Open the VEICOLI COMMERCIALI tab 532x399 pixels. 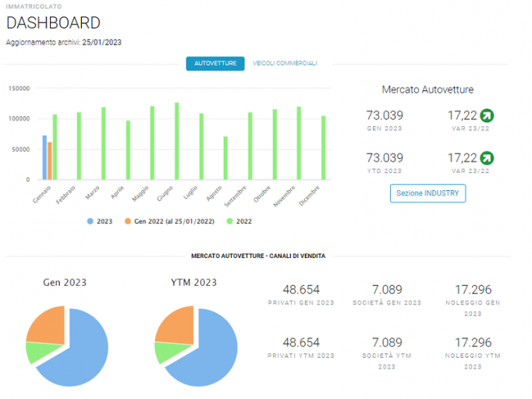pos(285,63)
